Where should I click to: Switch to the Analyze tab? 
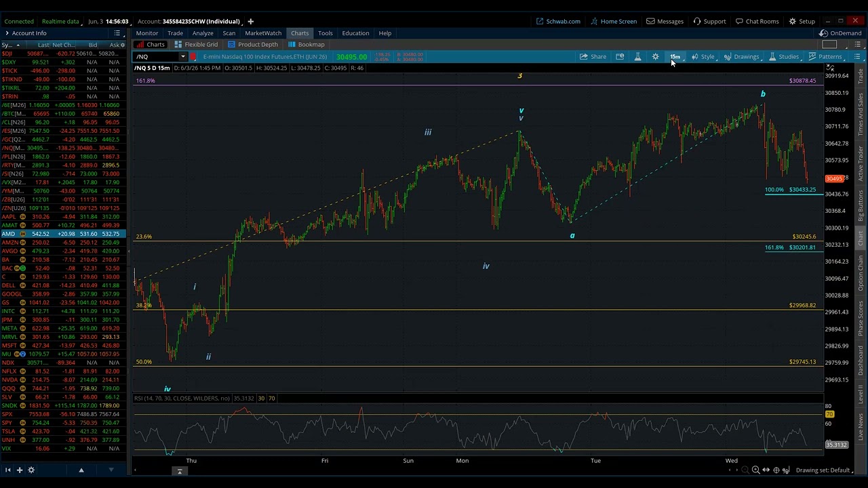(x=203, y=33)
